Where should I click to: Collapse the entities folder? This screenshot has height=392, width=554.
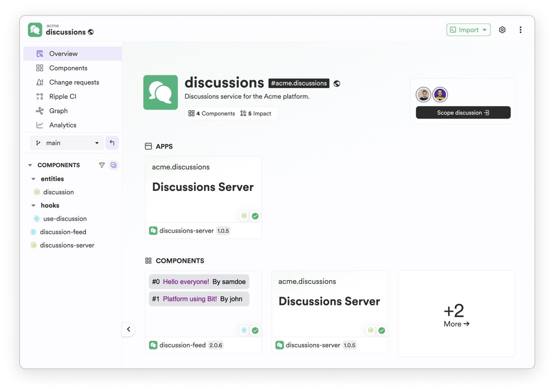tap(34, 179)
